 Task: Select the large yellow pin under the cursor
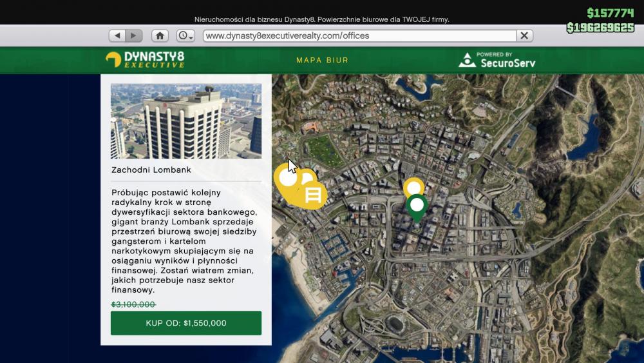[287, 179]
